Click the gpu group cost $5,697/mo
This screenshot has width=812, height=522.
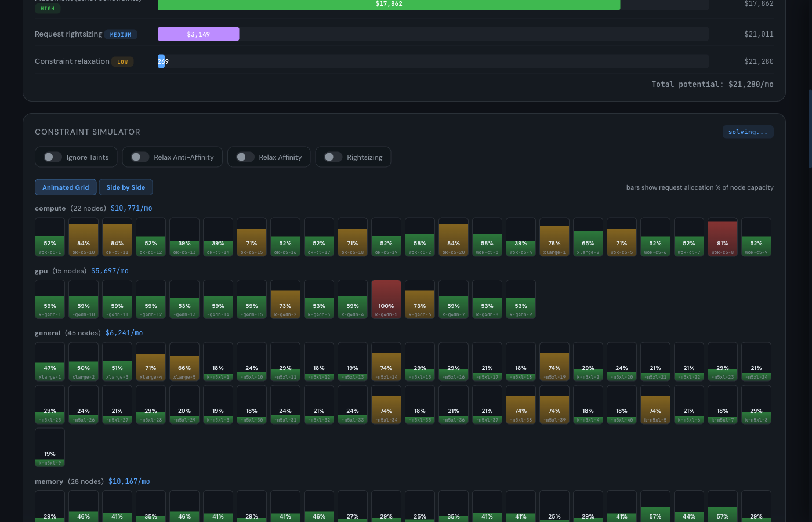[110, 271]
